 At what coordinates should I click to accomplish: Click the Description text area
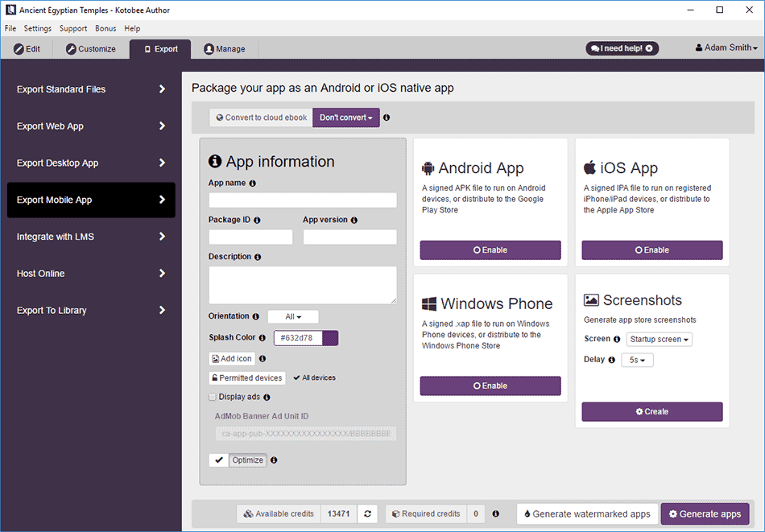pyautogui.click(x=302, y=285)
